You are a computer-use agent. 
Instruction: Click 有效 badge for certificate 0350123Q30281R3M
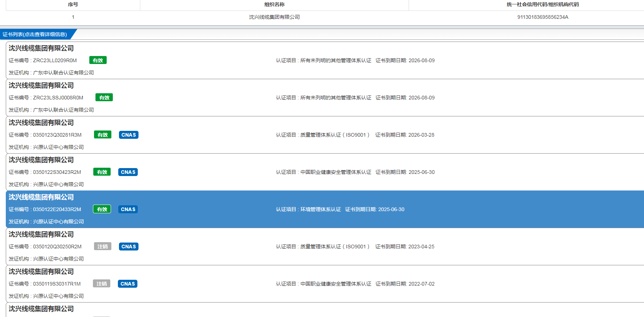click(x=103, y=135)
